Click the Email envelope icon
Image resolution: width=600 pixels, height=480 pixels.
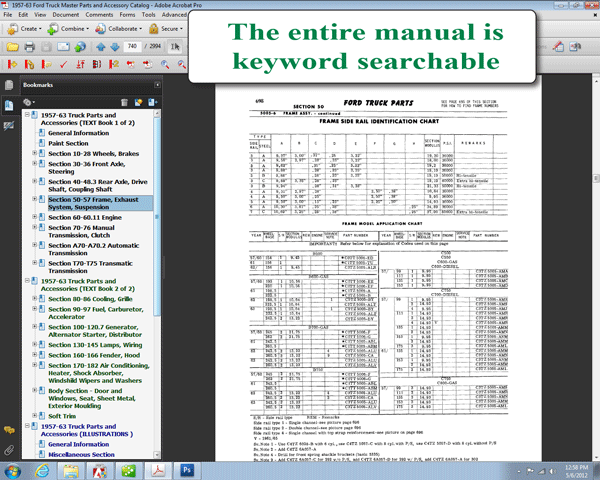(63, 47)
